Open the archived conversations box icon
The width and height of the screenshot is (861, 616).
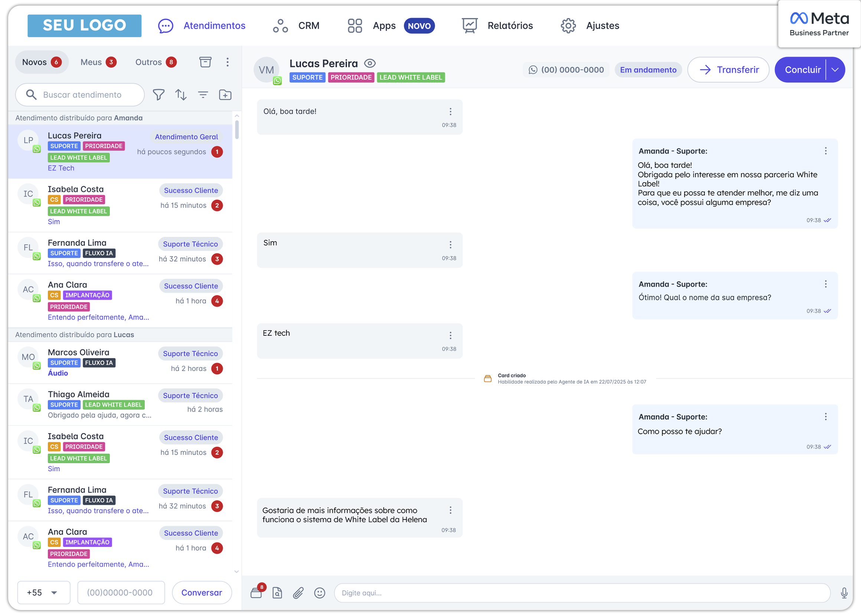tap(205, 62)
